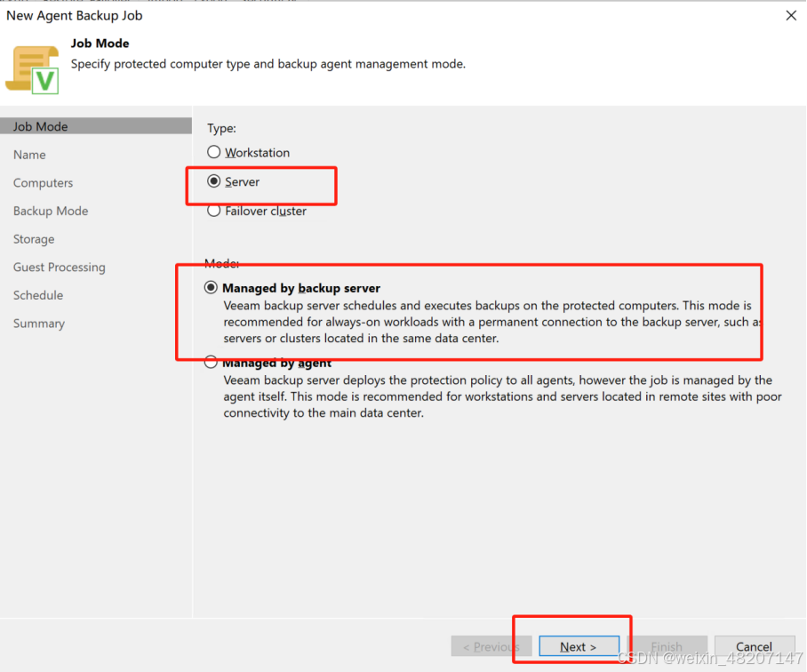The height and width of the screenshot is (672, 807).
Task: Choose the Failover cluster type option
Action: tap(213, 211)
